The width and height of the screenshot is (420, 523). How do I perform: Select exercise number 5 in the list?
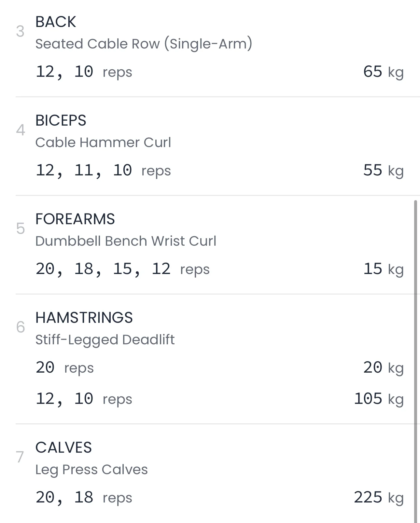coord(20,228)
